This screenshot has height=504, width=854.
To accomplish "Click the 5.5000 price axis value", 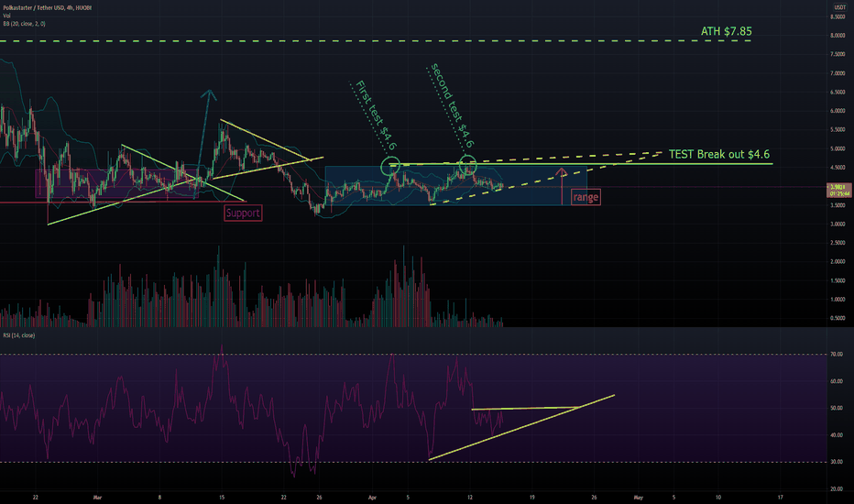I will pos(838,130).
